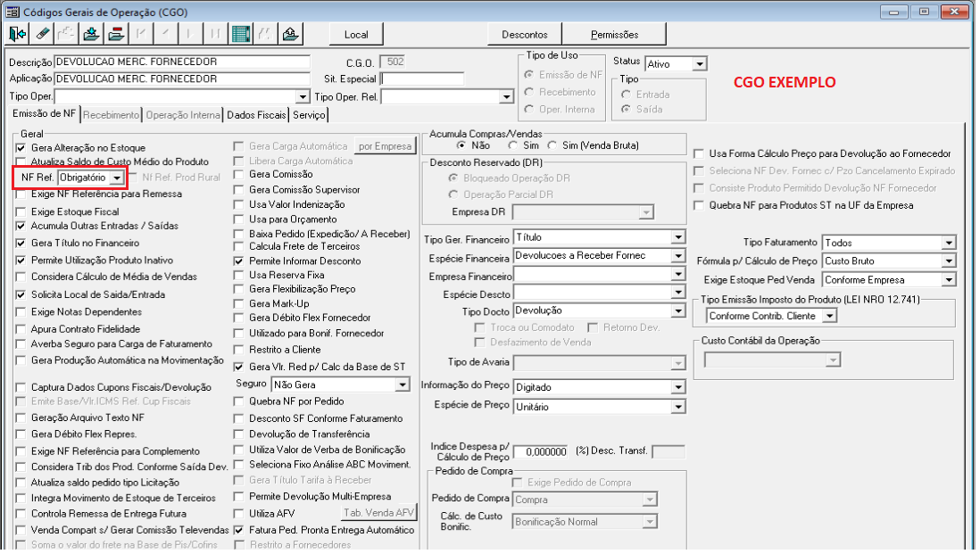
Task: Click the Aplicação text field
Action: (x=182, y=79)
